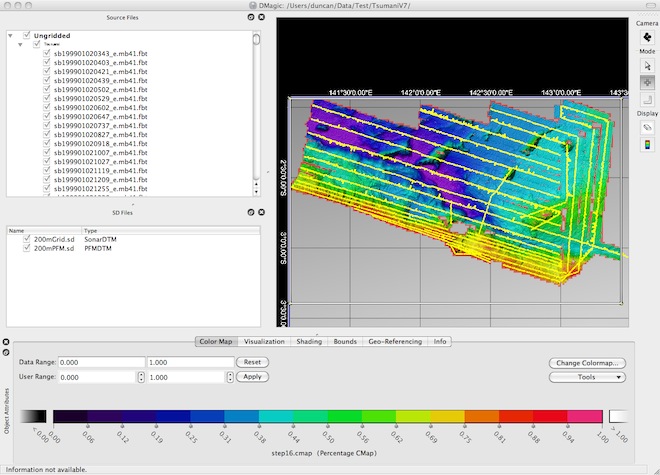660x475 pixels.
Task: Open the Geo-Referencing tab
Action: click(x=395, y=342)
